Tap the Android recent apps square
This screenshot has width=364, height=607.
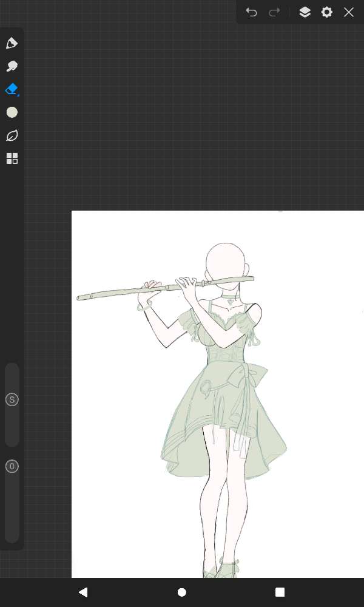pyautogui.click(x=280, y=592)
